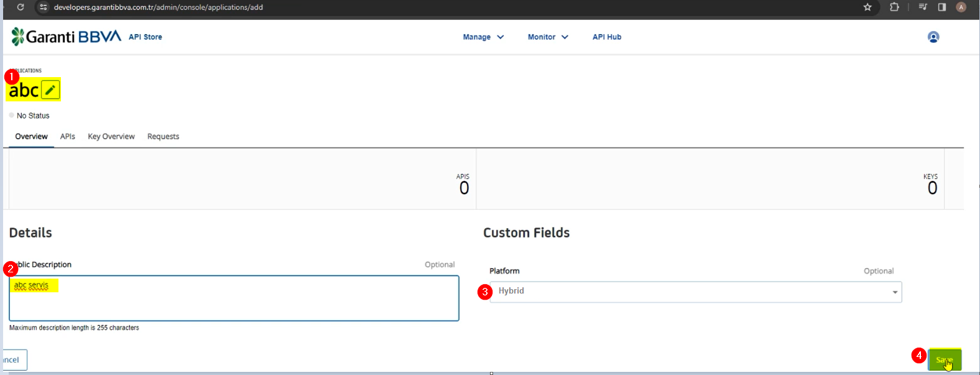Screen dimensions: 980x375
Task: Expand the Manage menu
Action: click(483, 37)
